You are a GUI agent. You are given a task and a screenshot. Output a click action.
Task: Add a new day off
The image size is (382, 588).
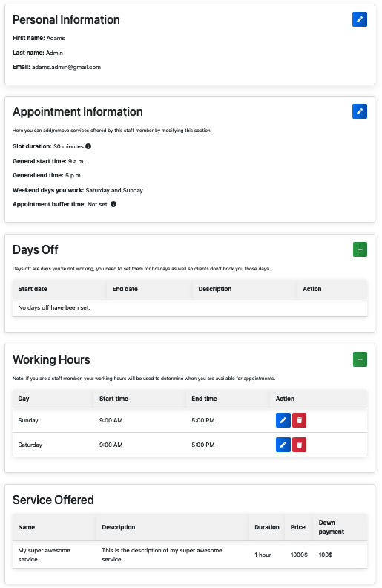[360, 249]
